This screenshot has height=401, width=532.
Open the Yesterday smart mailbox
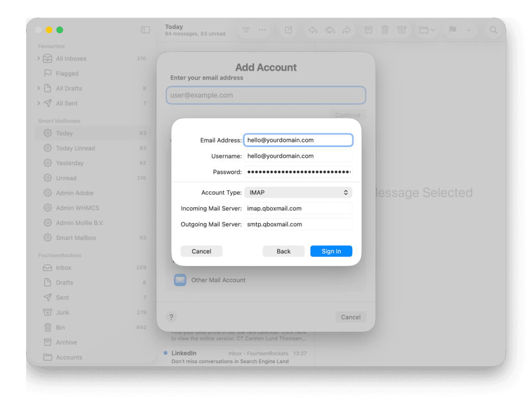(x=92, y=163)
